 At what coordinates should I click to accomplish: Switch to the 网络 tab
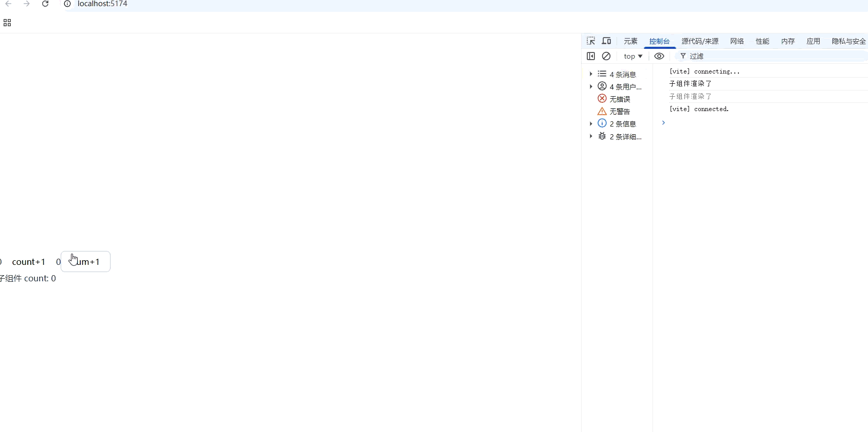click(x=737, y=41)
